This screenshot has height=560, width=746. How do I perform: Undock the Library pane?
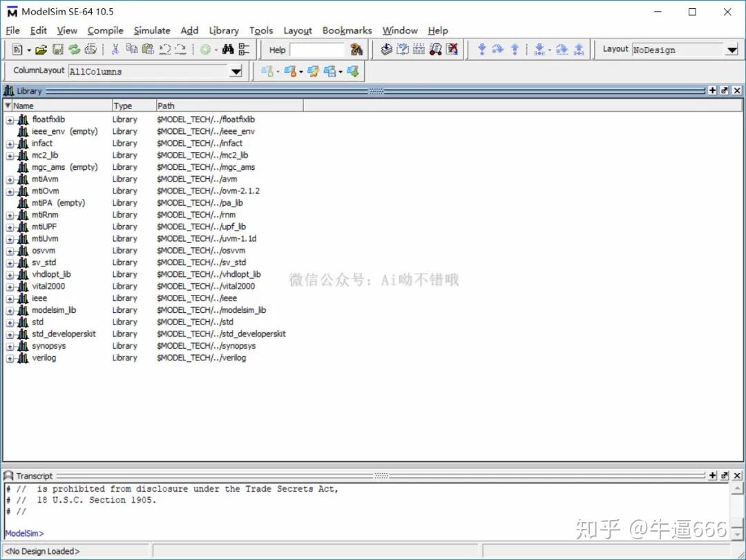[x=724, y=90]
